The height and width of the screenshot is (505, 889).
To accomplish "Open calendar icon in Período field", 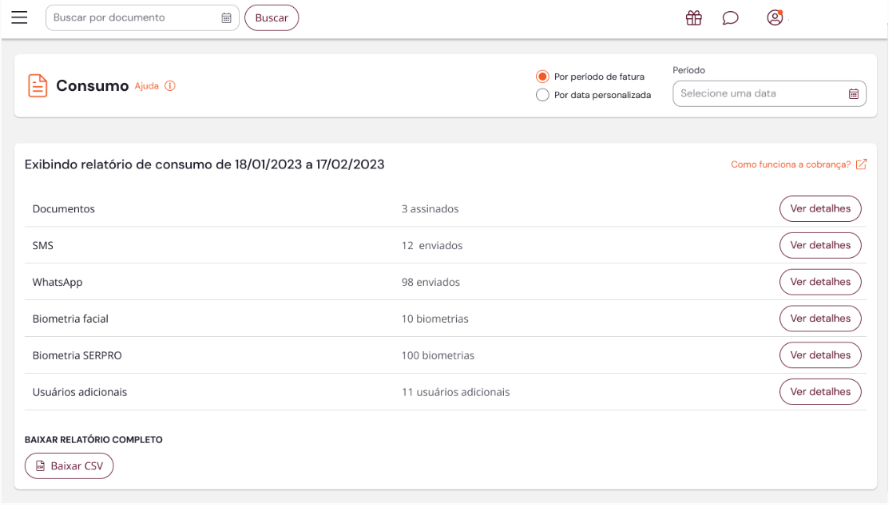I will coord(853,94).
